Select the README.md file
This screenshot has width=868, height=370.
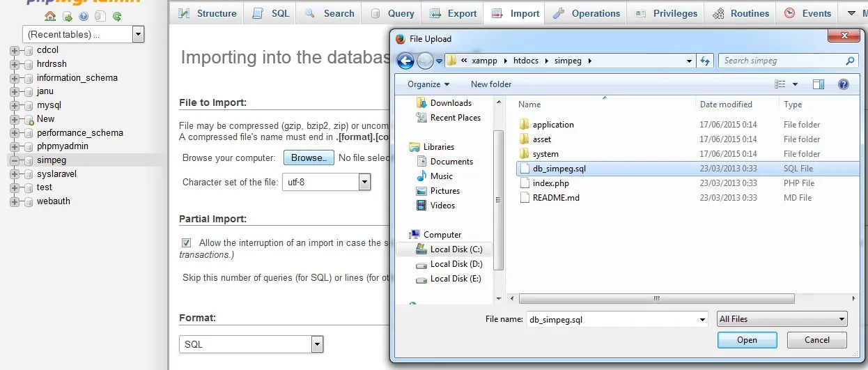[556, 198]
